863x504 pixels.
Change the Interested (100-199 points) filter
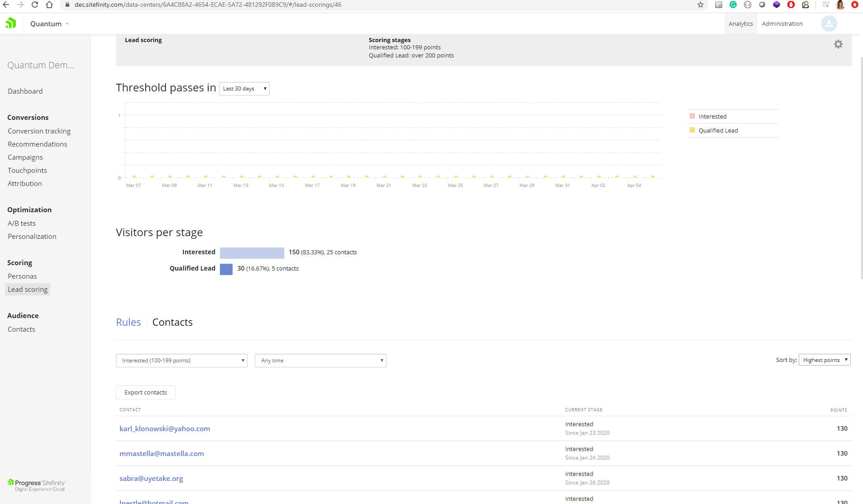pyautogui.click(x=181, y=360)
